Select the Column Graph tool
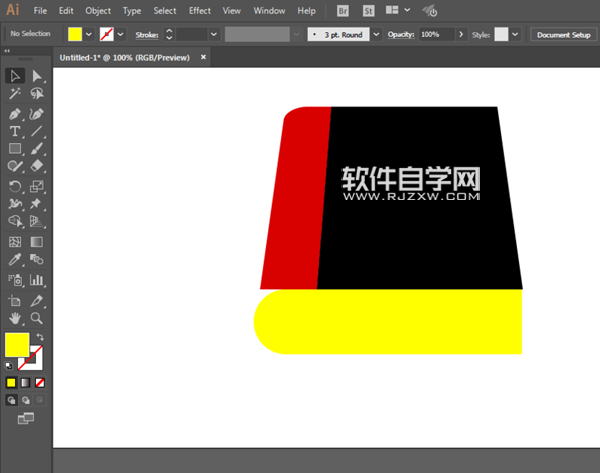This screenshot has width=600, height=473. [37, 280]
